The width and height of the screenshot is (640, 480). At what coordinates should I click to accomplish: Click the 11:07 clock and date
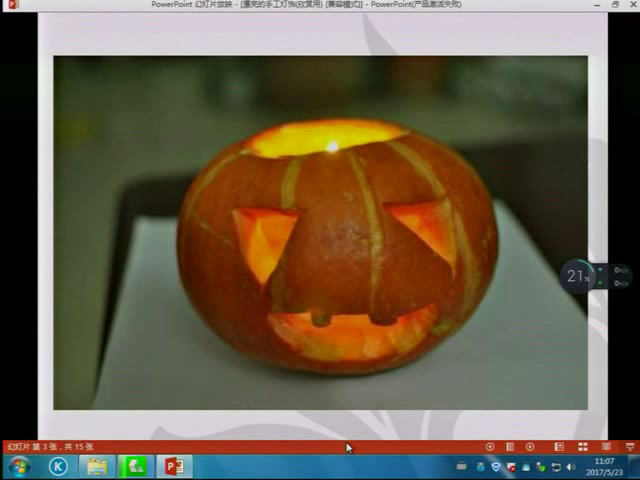(604, 467)
